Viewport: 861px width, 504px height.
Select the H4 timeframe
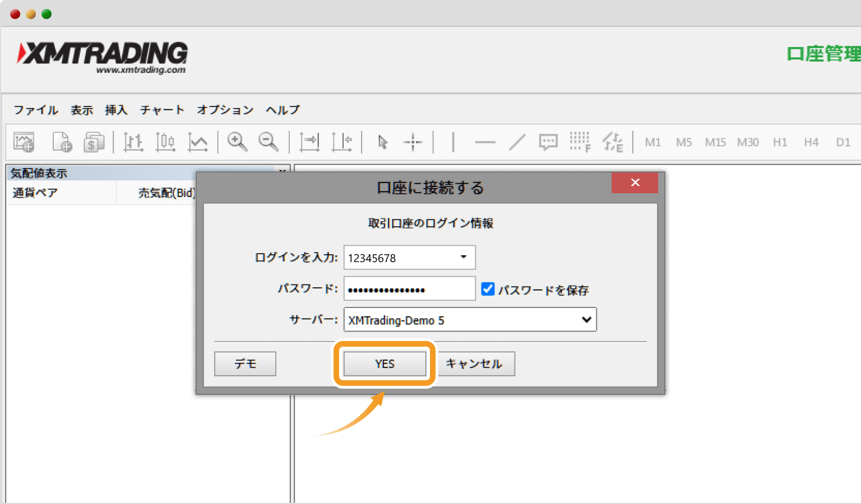pos(811,142)
